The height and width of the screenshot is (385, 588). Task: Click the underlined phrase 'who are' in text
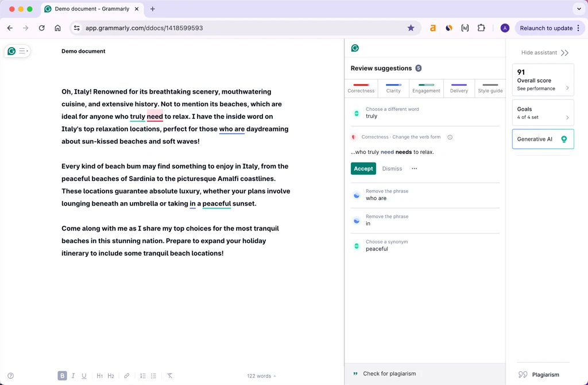coord(232,129)
